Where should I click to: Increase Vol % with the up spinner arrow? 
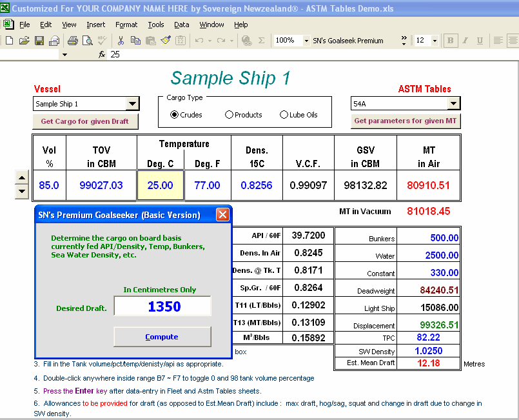pyautogui.click(x=22, y=178)
